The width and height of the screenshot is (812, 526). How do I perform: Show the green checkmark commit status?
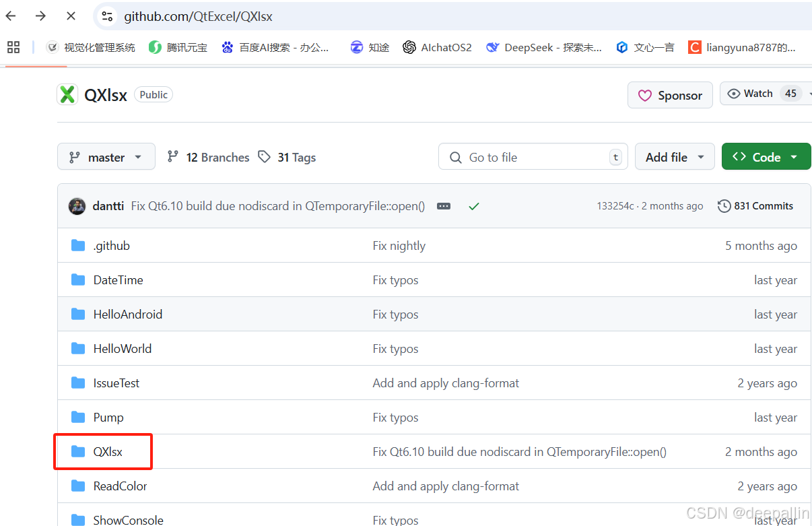[474, 206]
